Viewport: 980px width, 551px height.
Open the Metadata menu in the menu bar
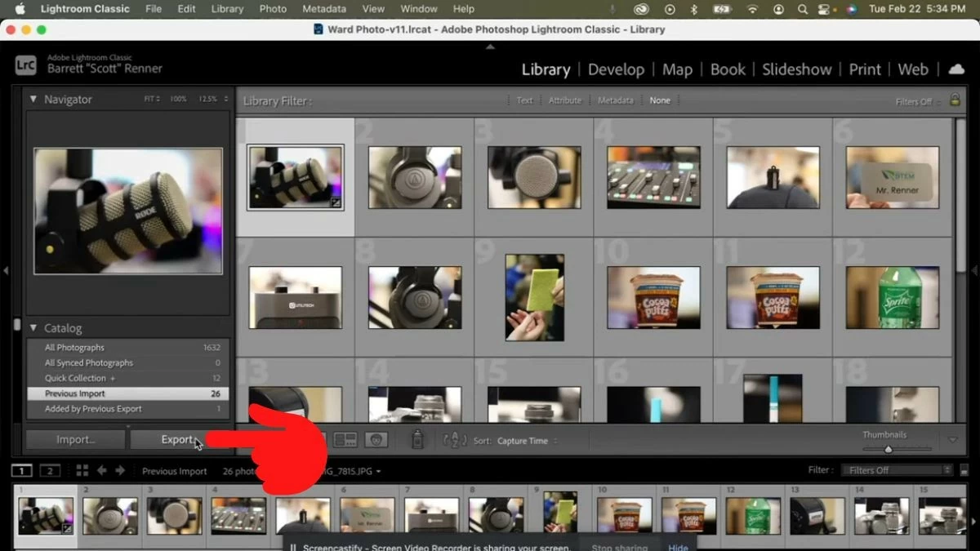(x=323, y=9)
